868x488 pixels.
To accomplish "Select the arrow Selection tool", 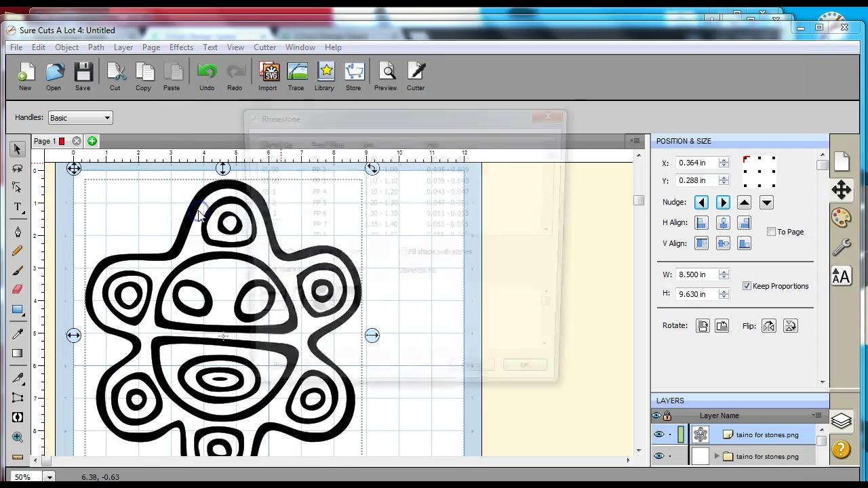I will tap(18, 149).
